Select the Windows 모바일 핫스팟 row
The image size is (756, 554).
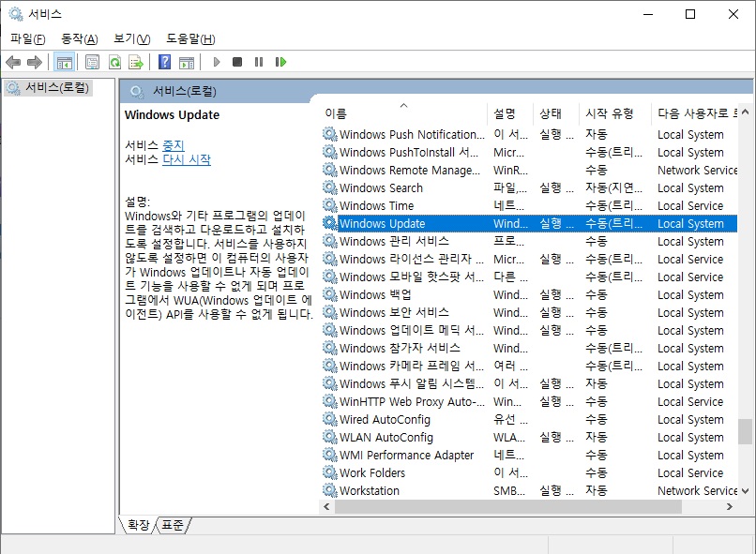pyautogui.click(x=529, y=277)
